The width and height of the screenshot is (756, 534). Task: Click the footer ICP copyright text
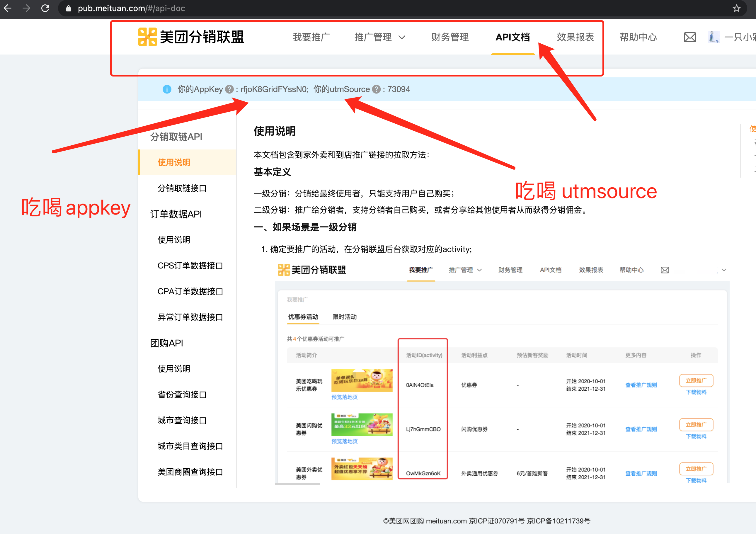pyautogui.click(x=487, y=521)
